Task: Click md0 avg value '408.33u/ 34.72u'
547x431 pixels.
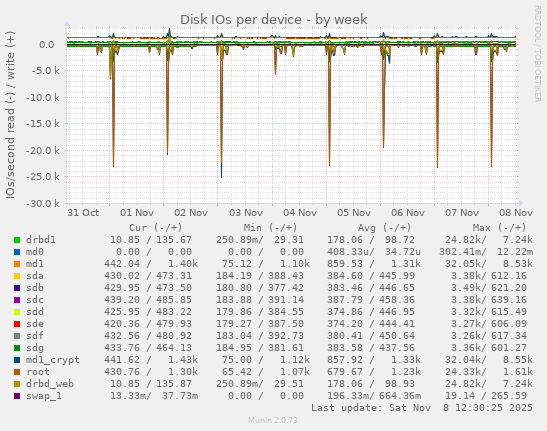Action: pyautogui.click(x=374, y=252)
